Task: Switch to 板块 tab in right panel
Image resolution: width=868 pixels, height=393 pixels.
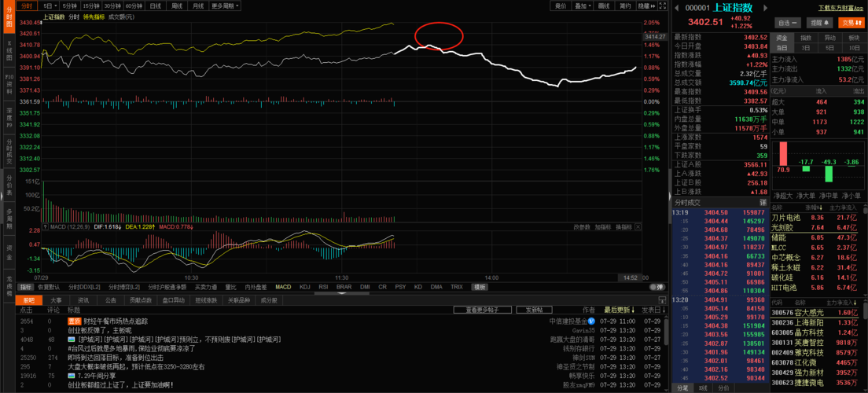Action: pos(854,38)
